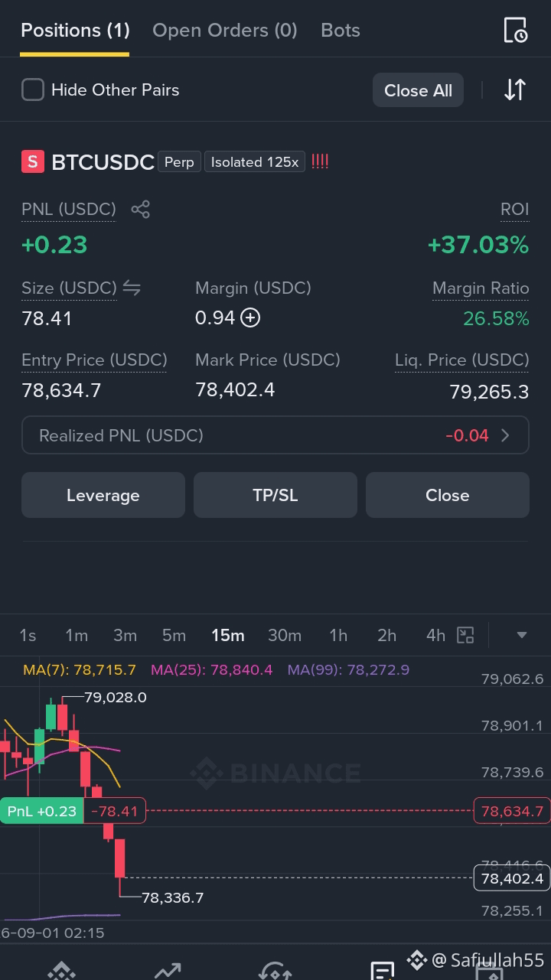Viewport: 551px width, 980px height.
Task: Tap the Close All button
Action: click(x=418, y=90)
